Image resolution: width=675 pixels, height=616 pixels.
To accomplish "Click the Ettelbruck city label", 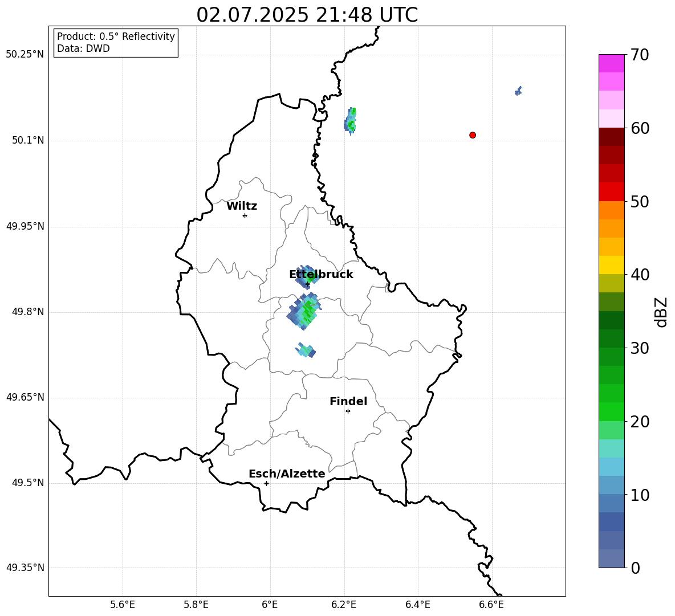I will 321,275.
